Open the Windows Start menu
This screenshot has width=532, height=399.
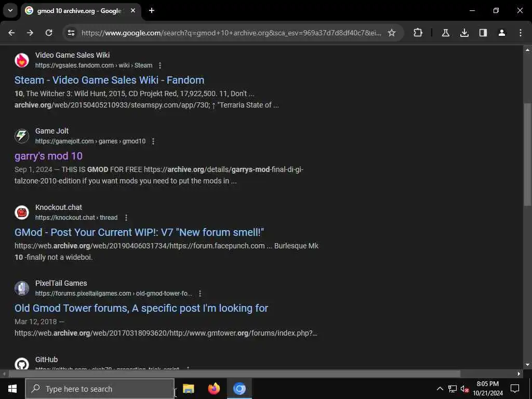[12, 389]
